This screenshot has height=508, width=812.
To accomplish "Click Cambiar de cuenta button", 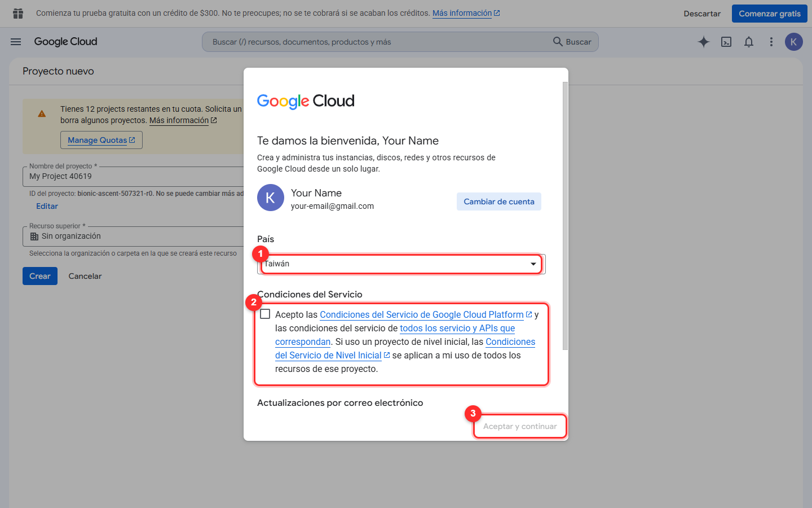I will click(499, 202).
